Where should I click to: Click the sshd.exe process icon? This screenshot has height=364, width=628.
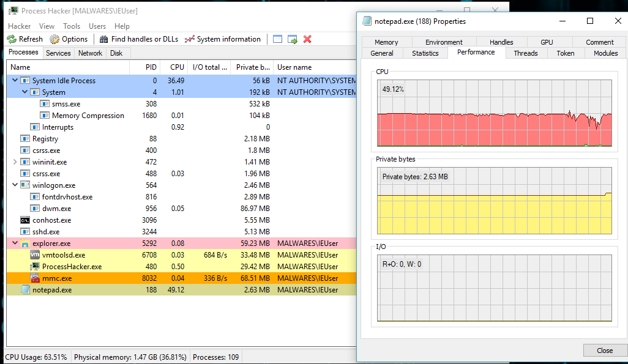[x=25, y=232]
